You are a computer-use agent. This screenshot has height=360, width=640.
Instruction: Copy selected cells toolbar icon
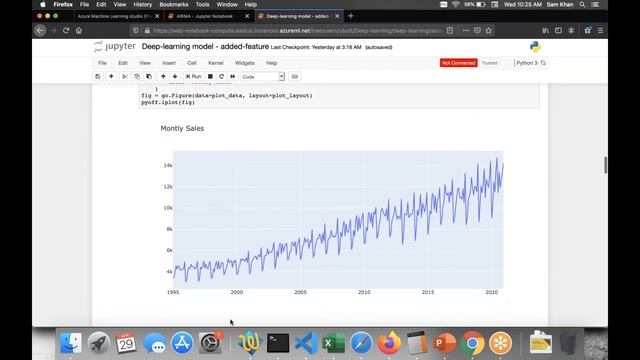[x=137, y=76]
